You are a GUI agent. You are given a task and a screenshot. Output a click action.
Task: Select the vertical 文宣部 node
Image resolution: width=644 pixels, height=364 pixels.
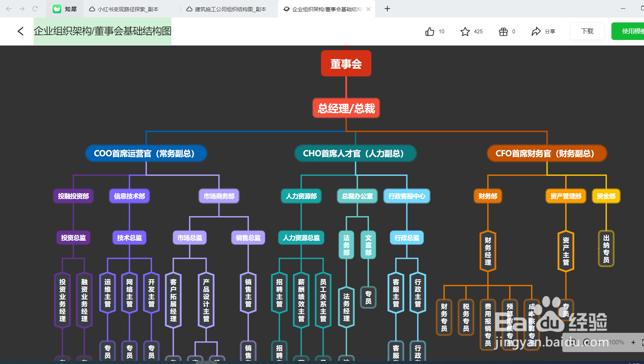click(x=368, y=245)
